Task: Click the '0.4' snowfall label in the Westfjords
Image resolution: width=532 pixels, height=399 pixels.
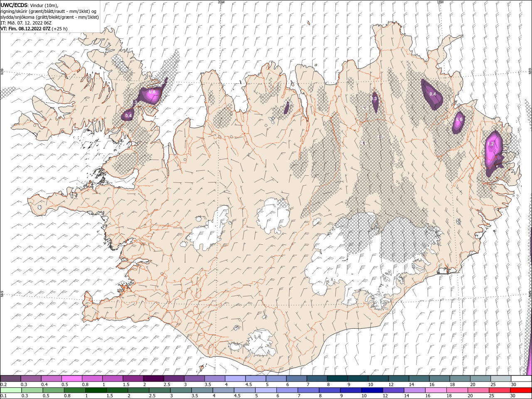Action: pyautogui.click(x=128, y=116)
